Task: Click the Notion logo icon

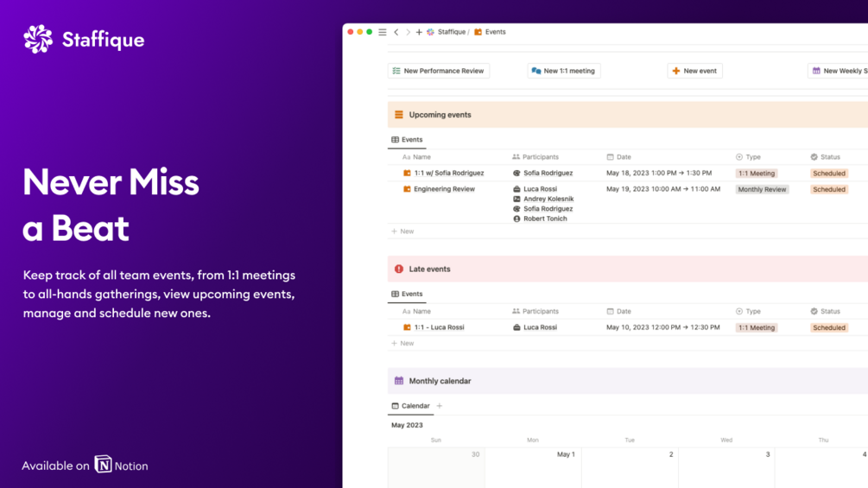Action: coord(103,464)
